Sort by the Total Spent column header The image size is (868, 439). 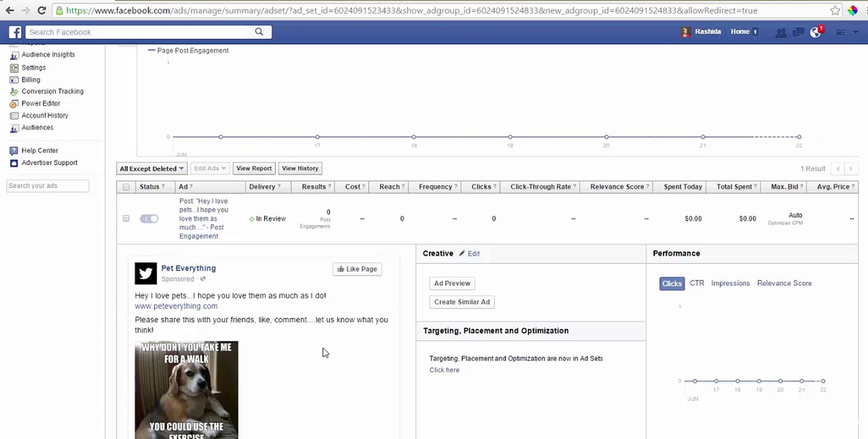pos(734,187)
